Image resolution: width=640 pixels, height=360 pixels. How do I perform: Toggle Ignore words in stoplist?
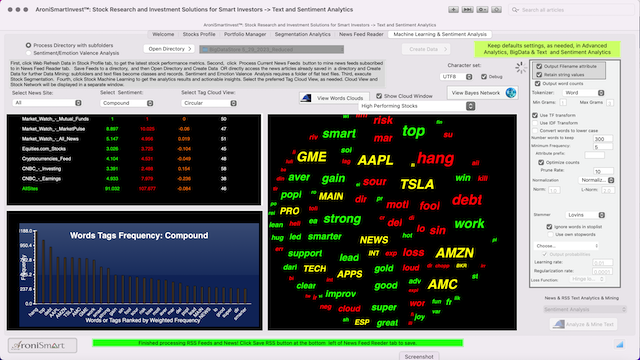549,227
